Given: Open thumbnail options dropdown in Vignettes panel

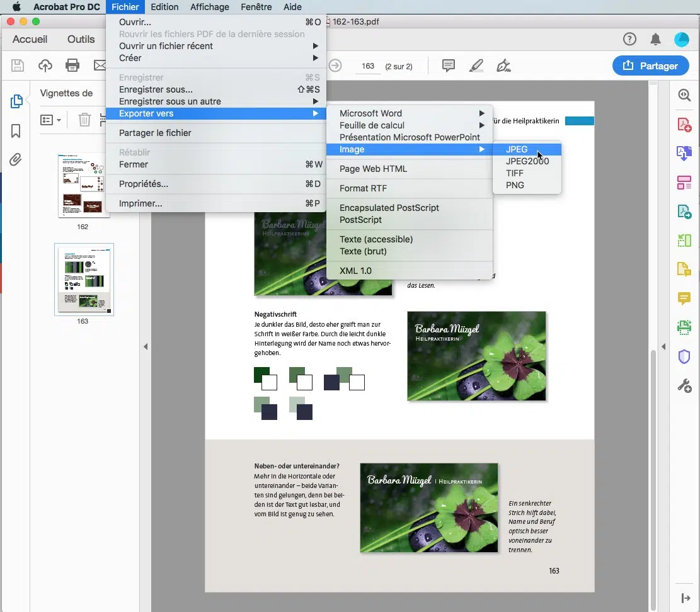Looking at the screenshot, I should 50,120.
